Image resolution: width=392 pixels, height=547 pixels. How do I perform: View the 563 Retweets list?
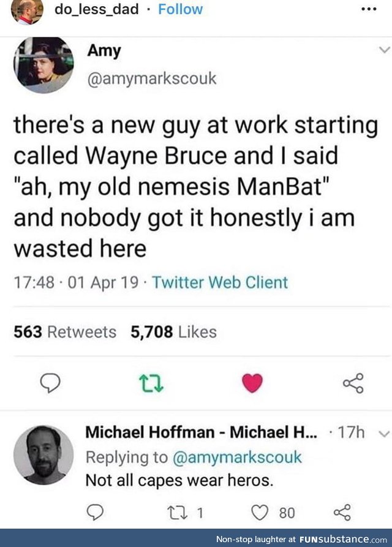(65, 331)
